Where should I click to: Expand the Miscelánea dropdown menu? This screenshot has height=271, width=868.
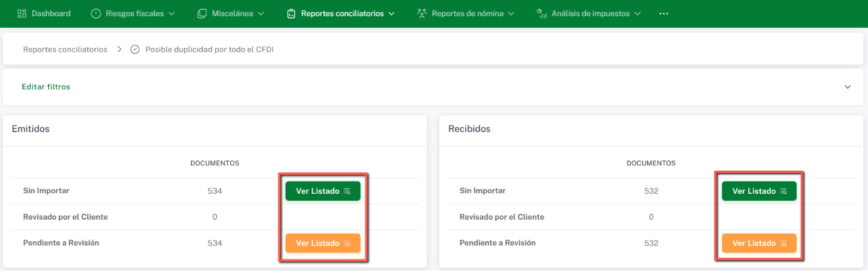click(261, 13)
